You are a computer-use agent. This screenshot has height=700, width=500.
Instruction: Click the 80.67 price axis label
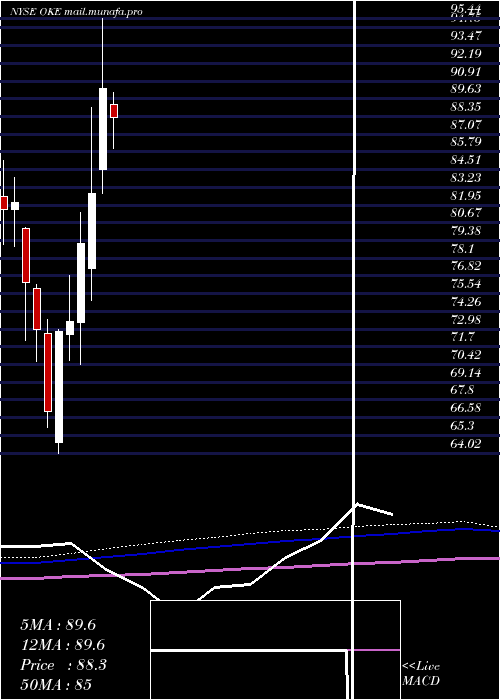point(466,212)
